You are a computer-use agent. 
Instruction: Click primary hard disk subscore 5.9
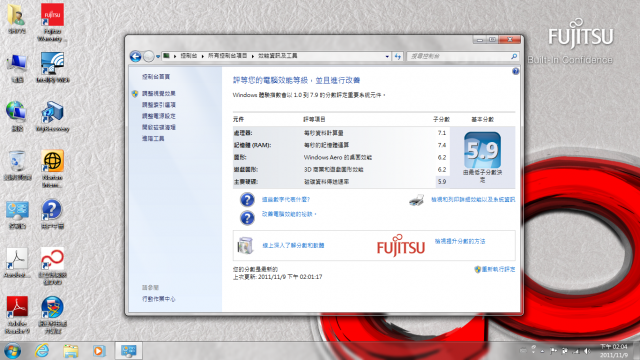pos(442,182)
